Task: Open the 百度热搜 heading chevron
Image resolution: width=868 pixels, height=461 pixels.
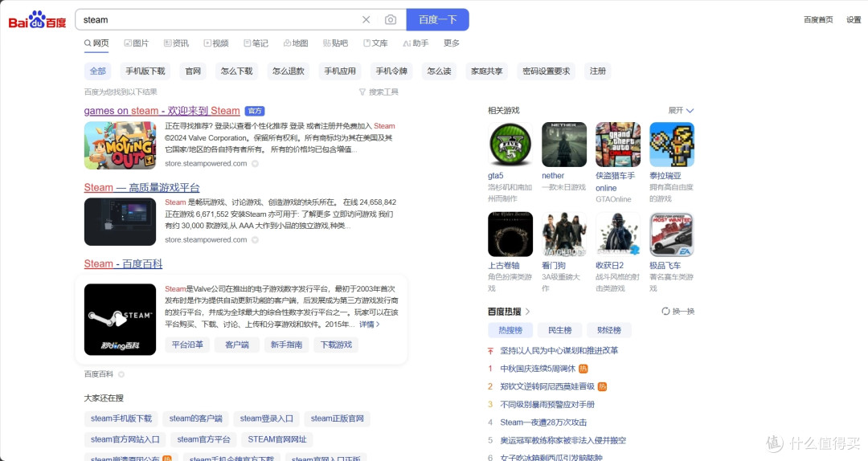Action: pos(527,312)
